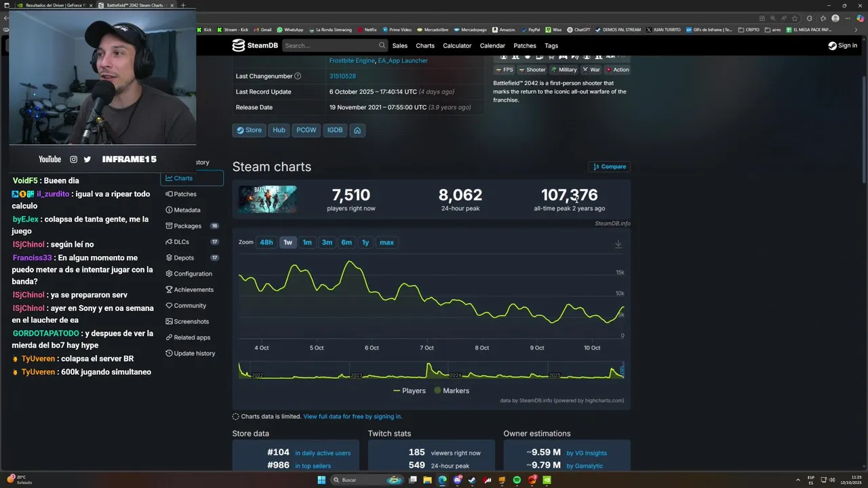
Task: Select Depots in the sidebar
Action: pyautogui.click(x=192, y=258)
